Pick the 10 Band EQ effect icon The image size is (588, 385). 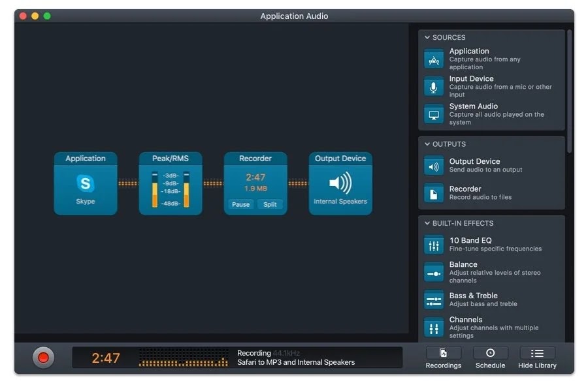[434, 245]
